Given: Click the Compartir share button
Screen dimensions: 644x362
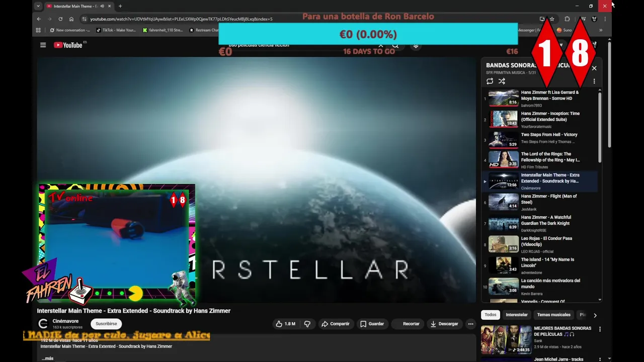Looking at the screenshot, I should 335,324.
